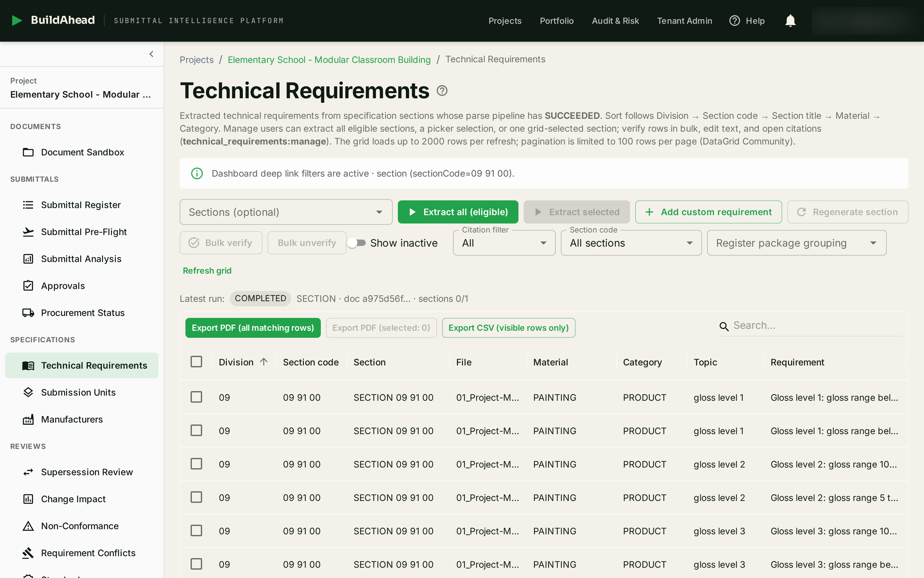Check the first gloss level 1 row checkbox
This screenshot has height=578, width=924.
point(196,397)
